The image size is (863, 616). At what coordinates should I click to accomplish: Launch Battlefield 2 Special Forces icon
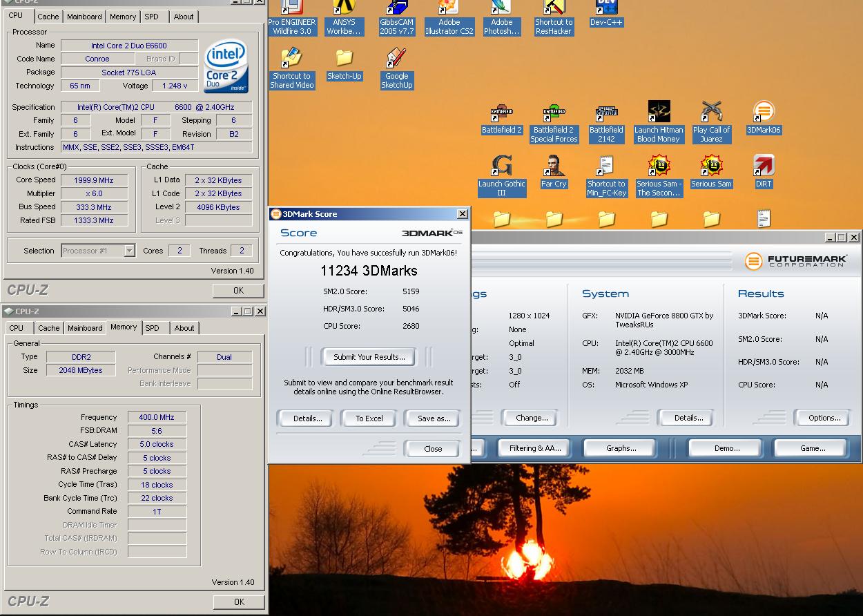click(554, 122)
